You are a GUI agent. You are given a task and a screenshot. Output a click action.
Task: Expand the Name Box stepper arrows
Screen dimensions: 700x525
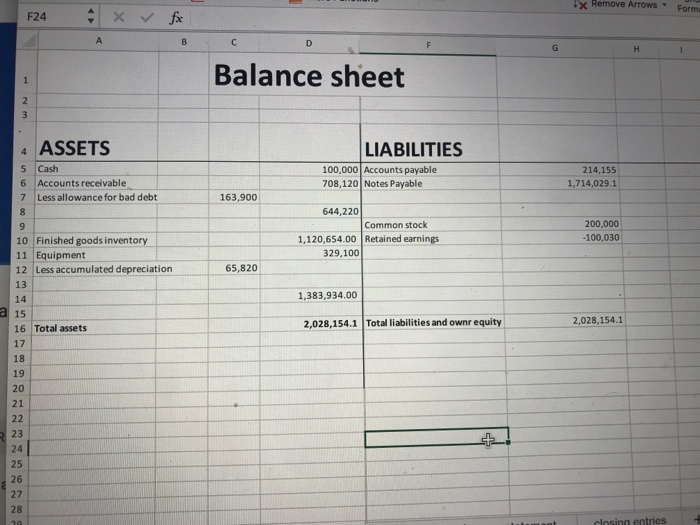pyautogui.click(x=91, y=16)
